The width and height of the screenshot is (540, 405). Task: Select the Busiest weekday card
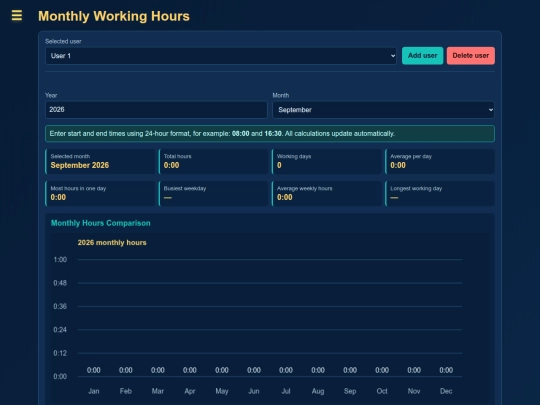(x=214, y=194)
